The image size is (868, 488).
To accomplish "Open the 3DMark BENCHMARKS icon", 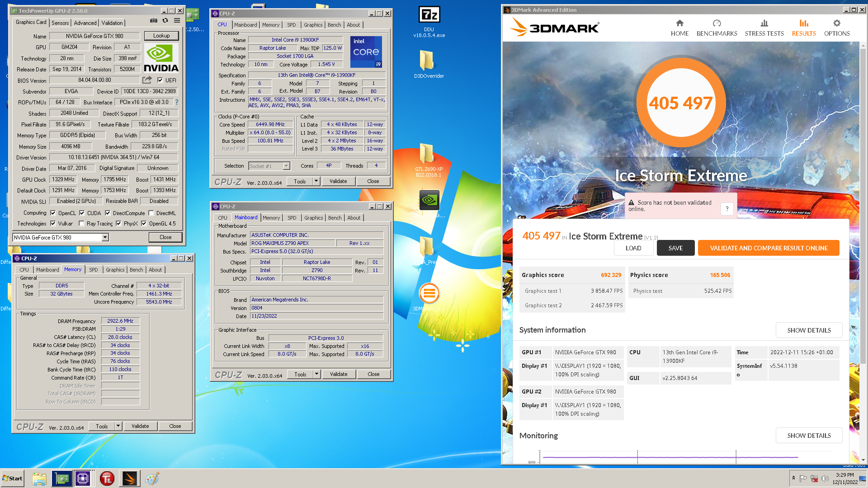I will (717, 23).
